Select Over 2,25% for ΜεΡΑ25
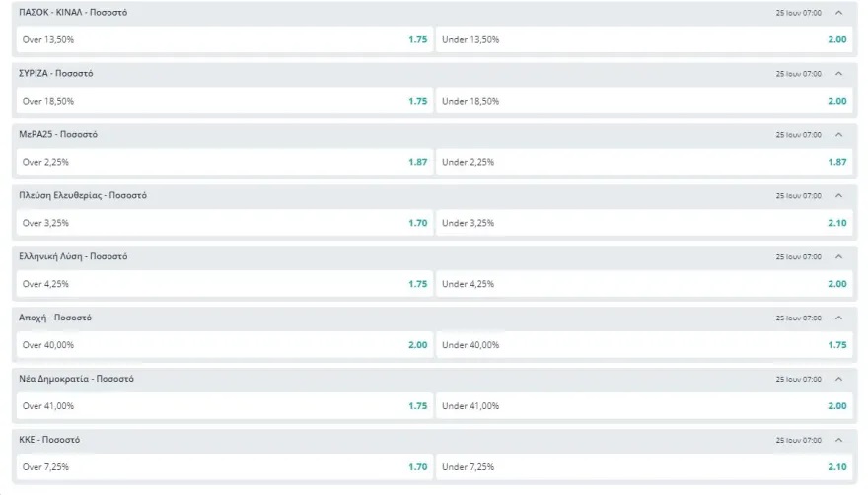The height and width of the screenshot is (495, 868). [x=225, y=162]
